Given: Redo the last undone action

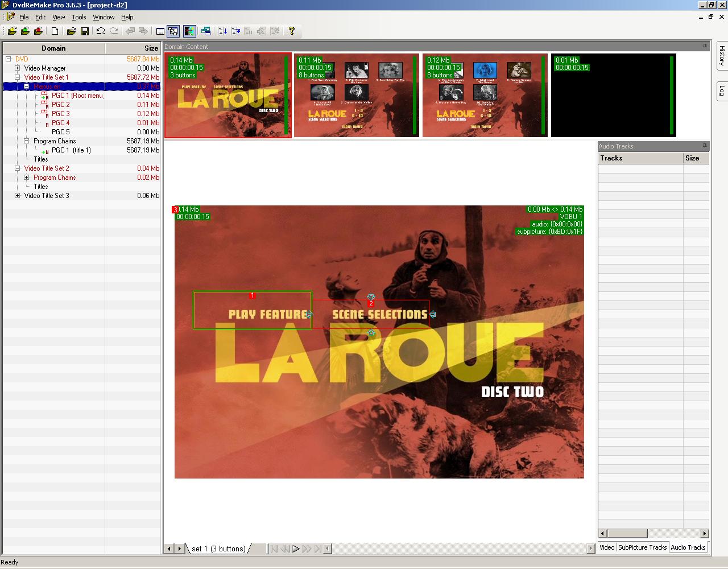Looking at the screenshot, I should [x=114, y=31].
